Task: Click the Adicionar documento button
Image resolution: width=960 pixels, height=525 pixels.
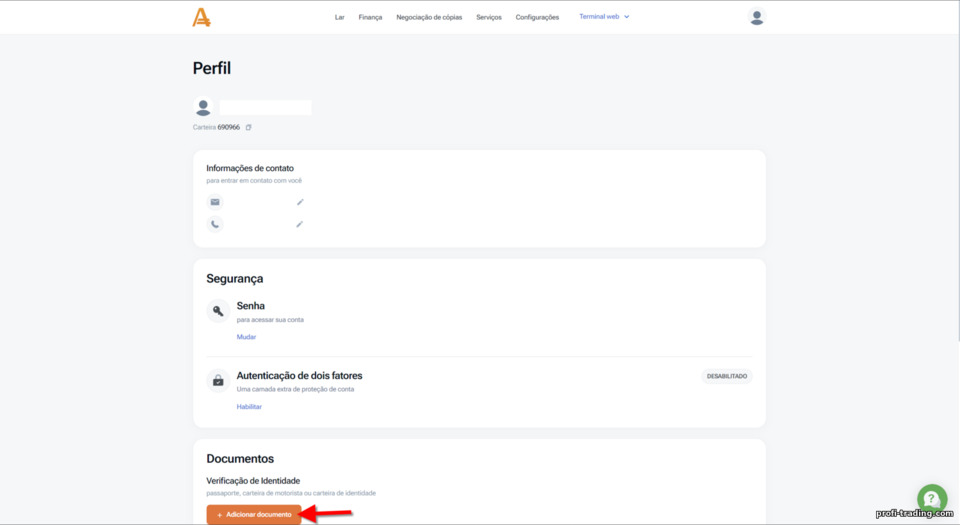Action: (253, 515)
